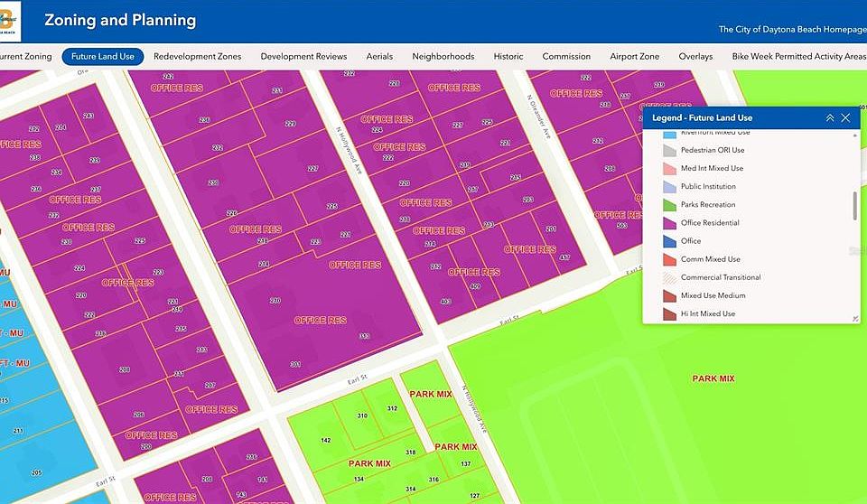Viewport: 867px width, 504px height.
Task: Open the Commission tab
Action: pyautogui.click(x=566, y=56)
